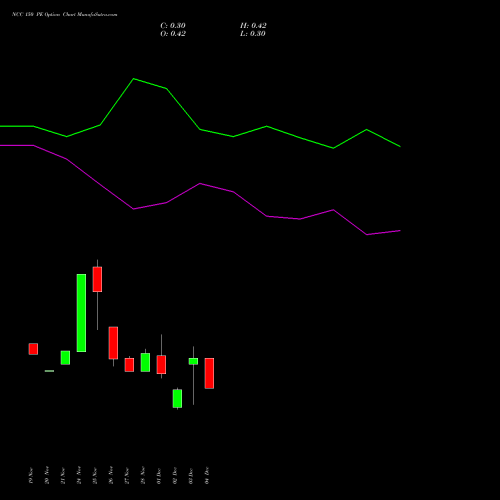Screen dimensions: 500x500
Task: Click the high value 'H: 0.42'
Action: [253, 26]
